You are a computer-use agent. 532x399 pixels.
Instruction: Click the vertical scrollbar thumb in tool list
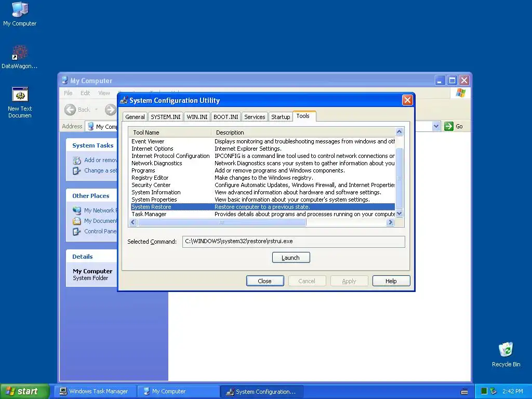400,178
